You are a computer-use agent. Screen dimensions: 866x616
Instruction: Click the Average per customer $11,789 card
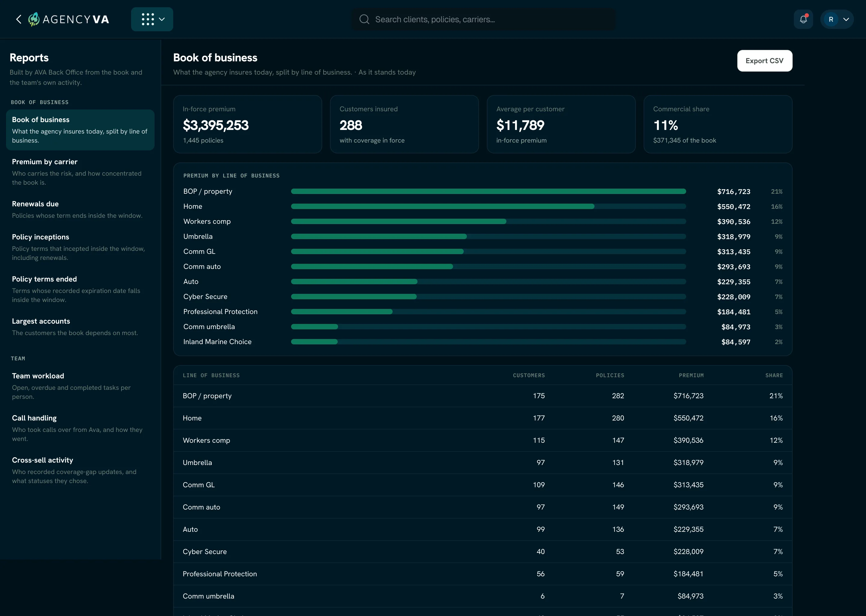[561, 124]
